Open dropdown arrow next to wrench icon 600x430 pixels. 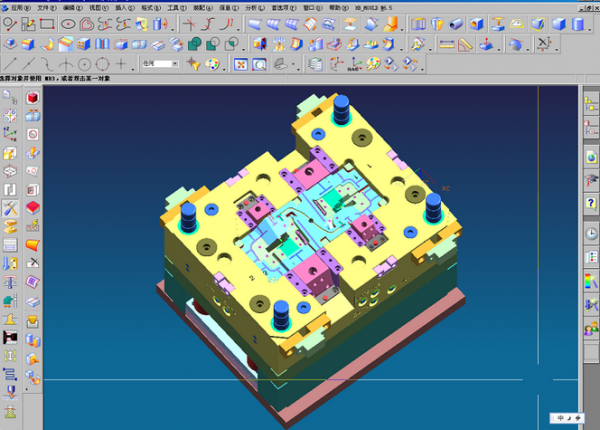(430, 49)
